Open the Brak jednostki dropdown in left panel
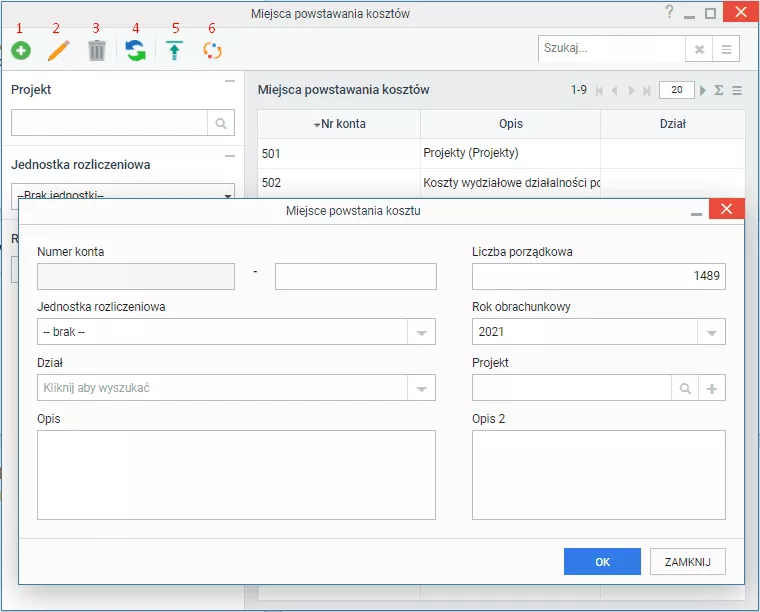 point(123,195)
